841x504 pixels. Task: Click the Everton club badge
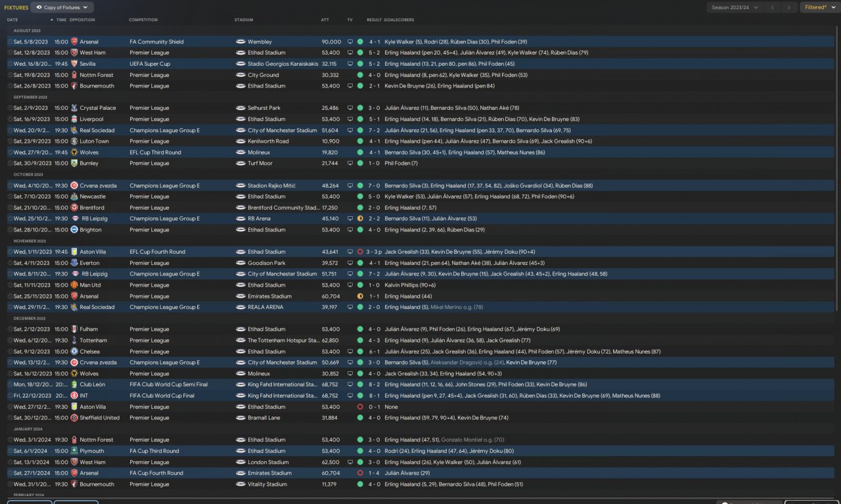[74, 263]
